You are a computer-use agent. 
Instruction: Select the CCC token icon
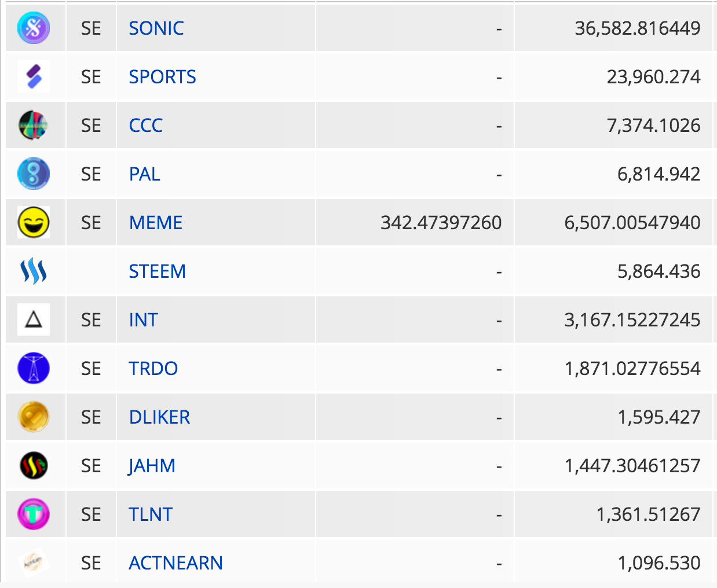pyautogui.click(x=34, y=125)
